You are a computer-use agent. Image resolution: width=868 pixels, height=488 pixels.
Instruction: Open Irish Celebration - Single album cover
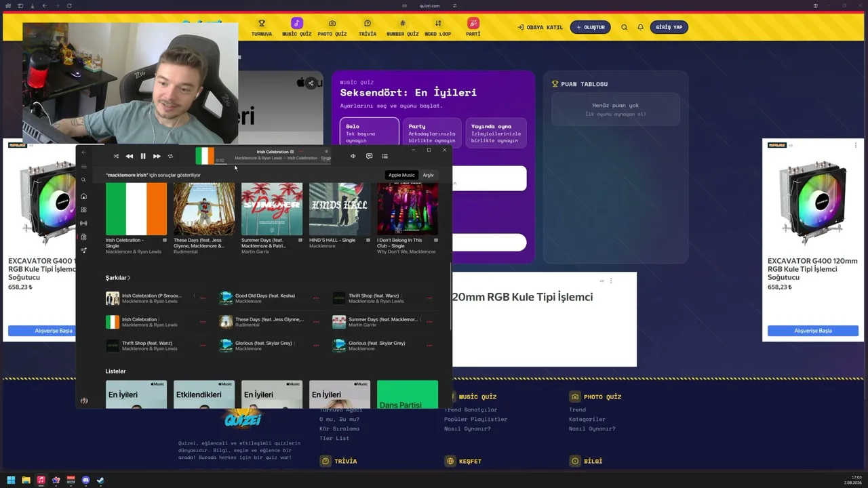136,208
